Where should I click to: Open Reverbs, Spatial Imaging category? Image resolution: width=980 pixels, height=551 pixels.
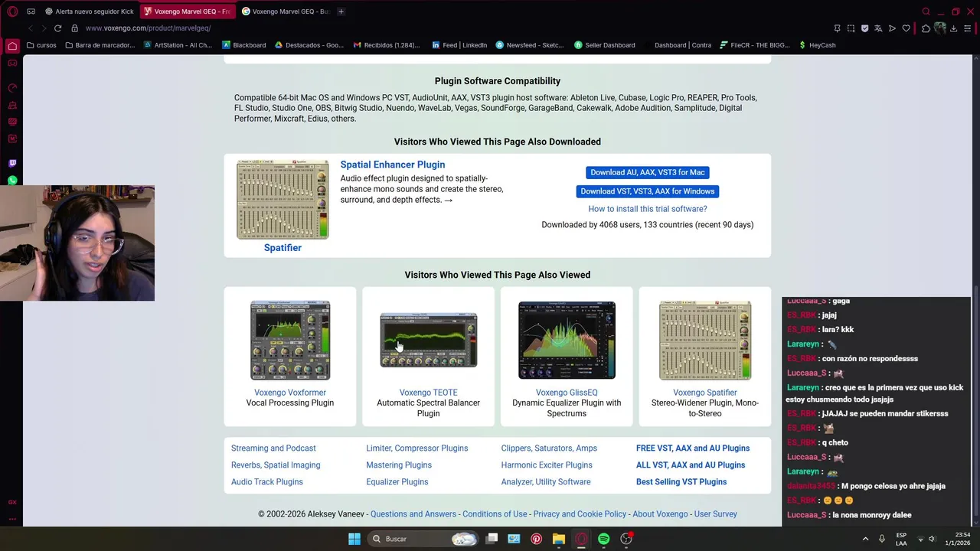click(276, 465)
